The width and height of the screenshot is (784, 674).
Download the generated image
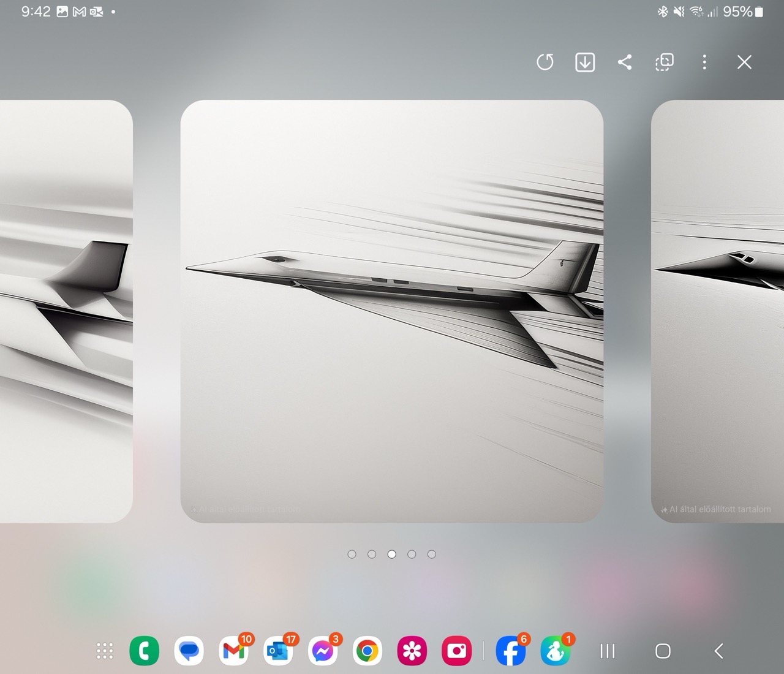(x=585, y=62)
